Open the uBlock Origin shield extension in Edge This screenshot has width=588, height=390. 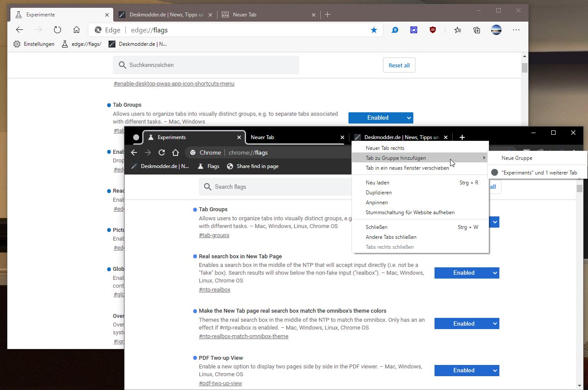click(433, 30)
